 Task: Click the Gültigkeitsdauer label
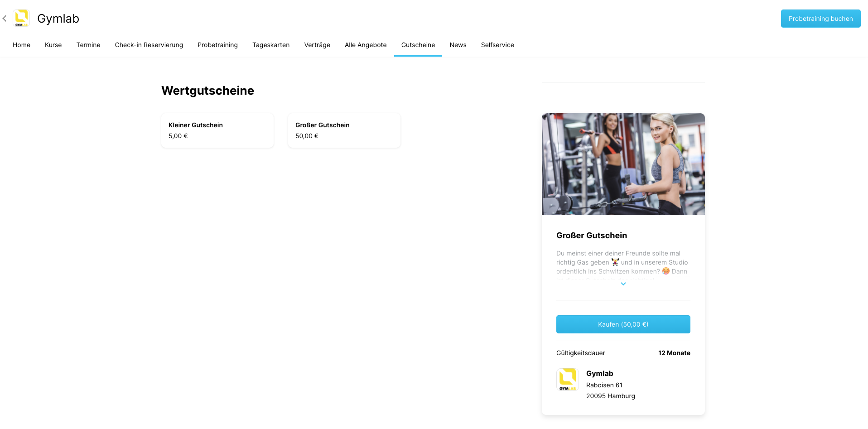(581, 353)
